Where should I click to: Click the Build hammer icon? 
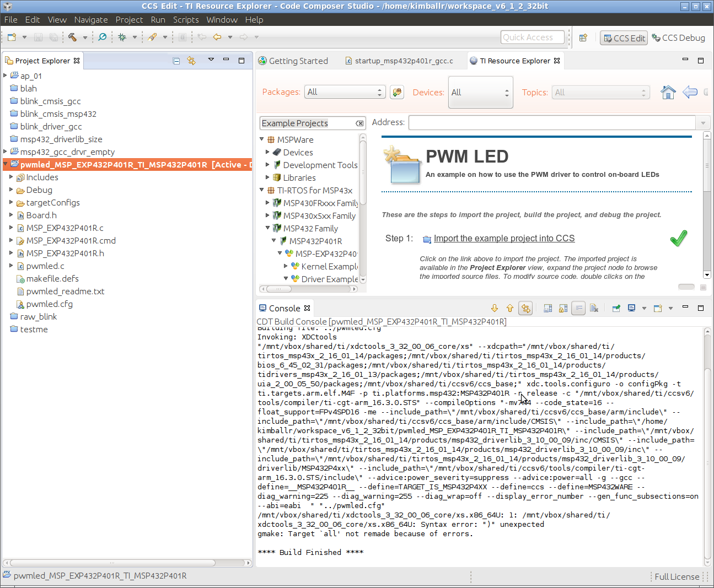[x=72, y=37]
